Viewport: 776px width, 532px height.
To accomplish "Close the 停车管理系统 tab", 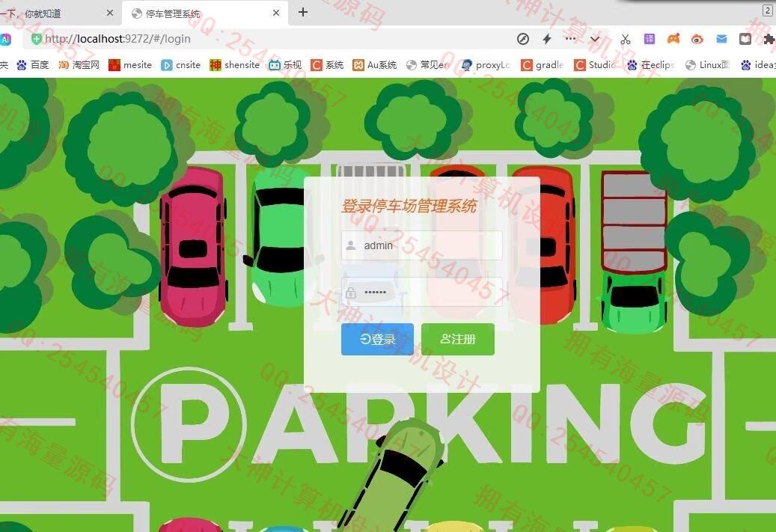I will pos(276,13).
